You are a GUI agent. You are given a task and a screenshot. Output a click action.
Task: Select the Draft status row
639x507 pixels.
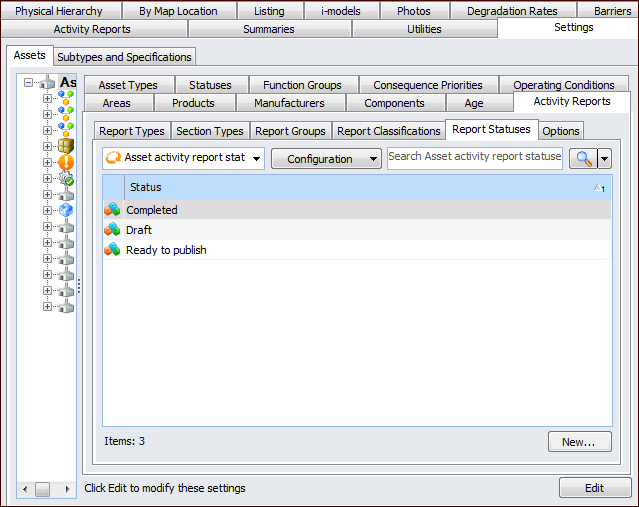pos(357,229)
